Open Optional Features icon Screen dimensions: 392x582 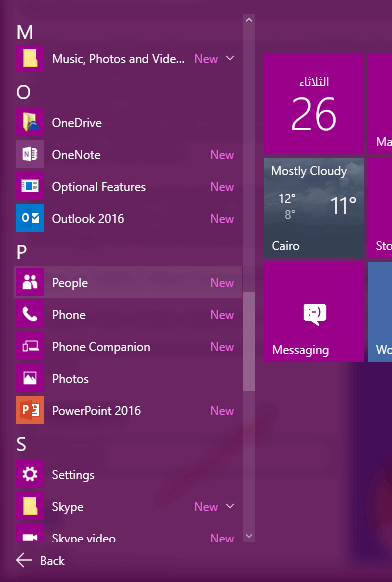click(x=30, y=186)
